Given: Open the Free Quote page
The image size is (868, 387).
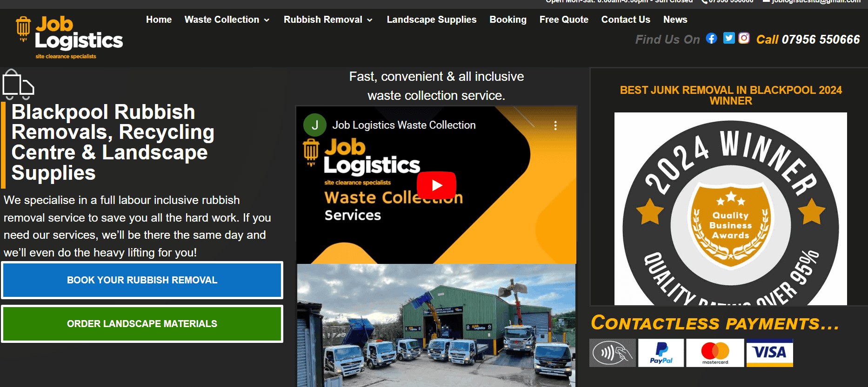Looking at the screenshot, I should pos(564,20).
